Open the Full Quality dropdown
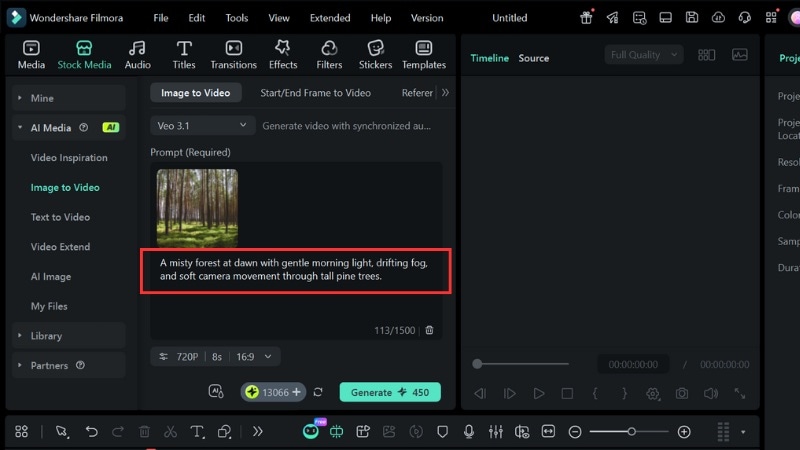 (x=644, y=55)
